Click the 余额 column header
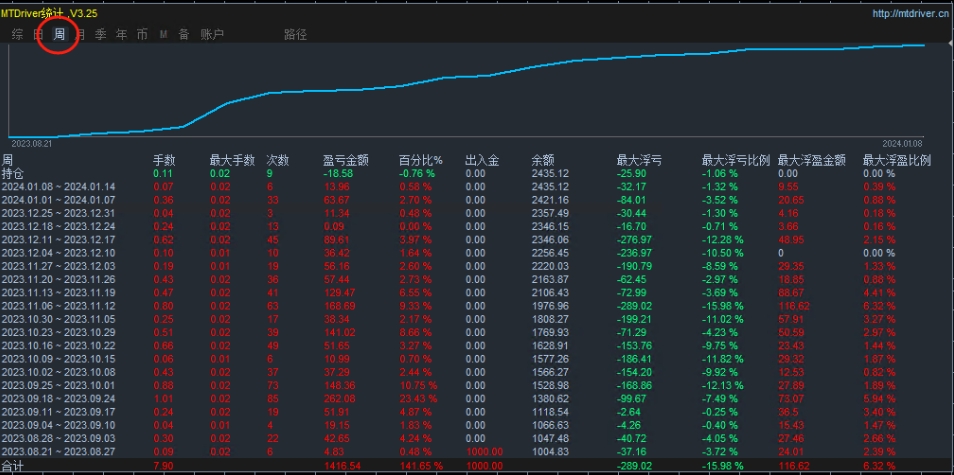Viewport: 954px width, 475px height. pyautogui.click(x=543, y=161)
